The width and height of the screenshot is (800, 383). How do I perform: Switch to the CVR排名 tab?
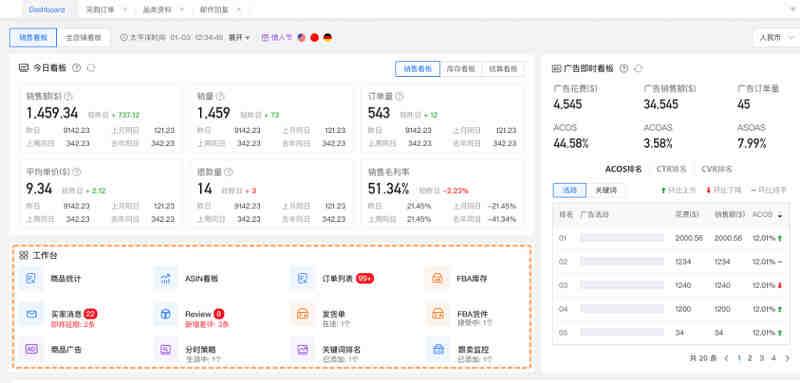(x=716, y=169)
